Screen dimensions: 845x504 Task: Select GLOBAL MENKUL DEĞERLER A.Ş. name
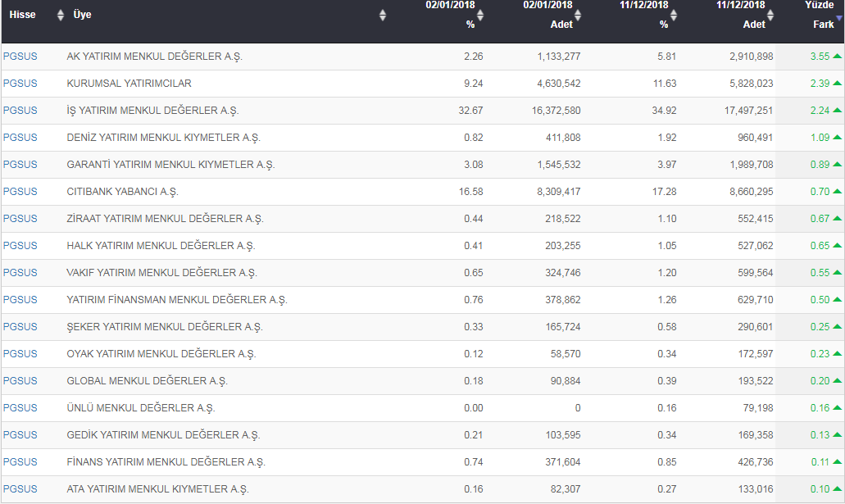coord(148,380)
